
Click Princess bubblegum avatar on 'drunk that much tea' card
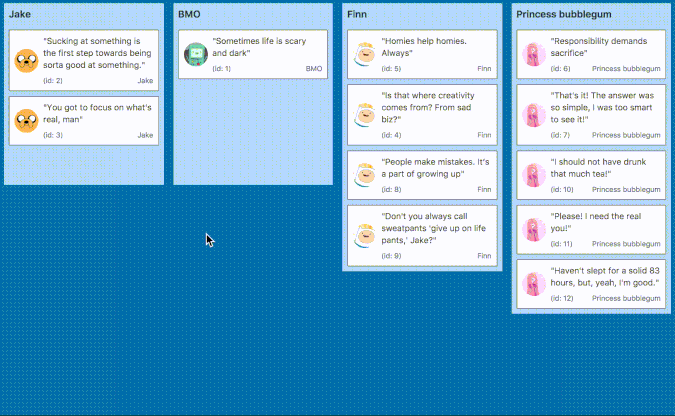534,175
